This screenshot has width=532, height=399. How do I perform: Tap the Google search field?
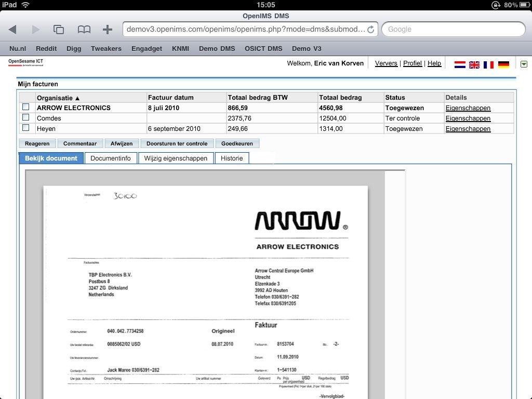[x=453, y=30]
